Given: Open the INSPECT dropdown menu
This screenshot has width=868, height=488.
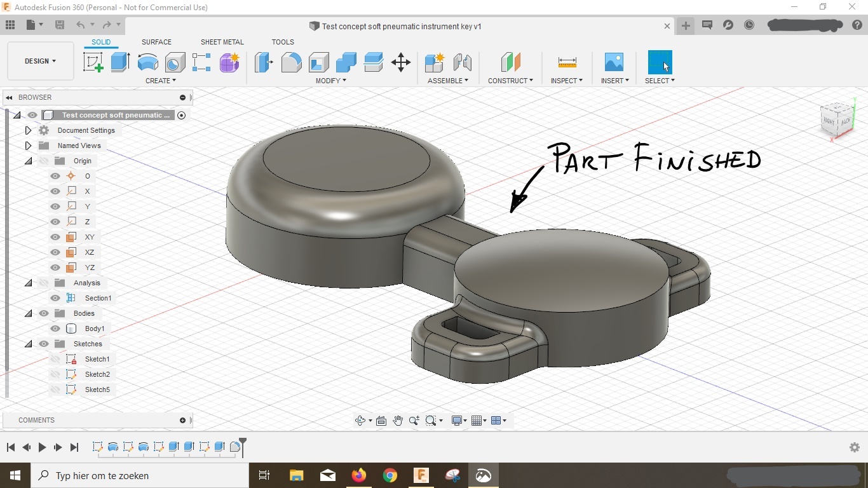Looking at the screenshot, I should coord(567,81).
